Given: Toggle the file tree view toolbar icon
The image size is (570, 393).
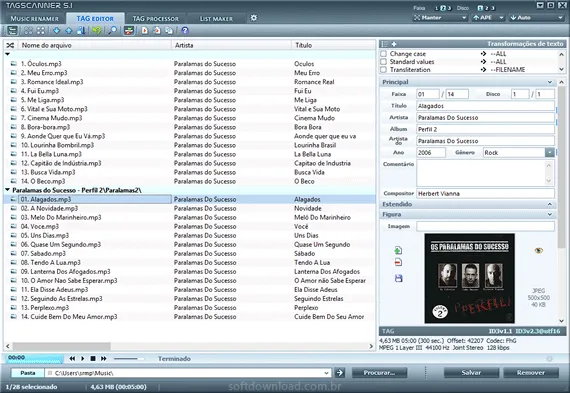Looking at the screenshot, I should (x=12, y=31).
